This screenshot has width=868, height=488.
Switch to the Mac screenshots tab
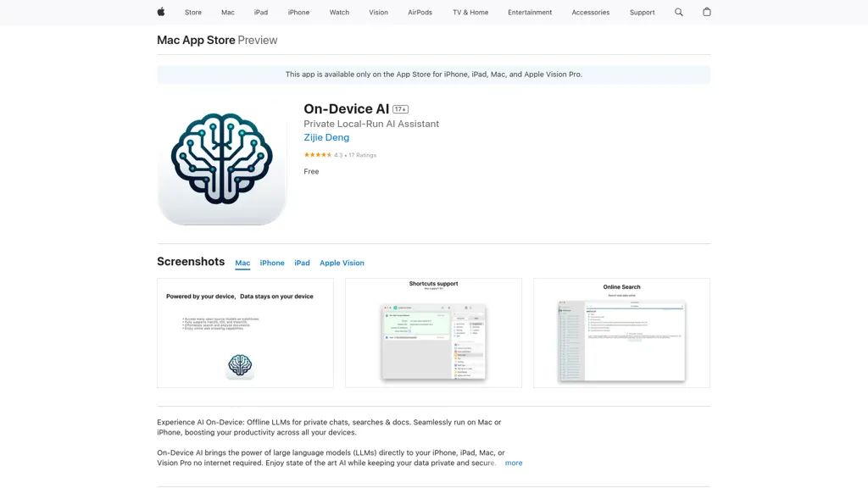point(242,263)
